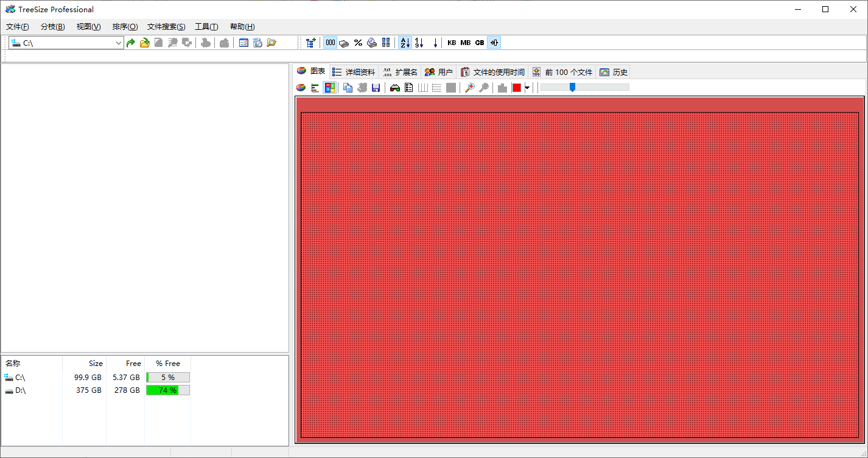Sort drives by % Free column header
Viewport: 868px width, 458px height.
pos(168,363)
